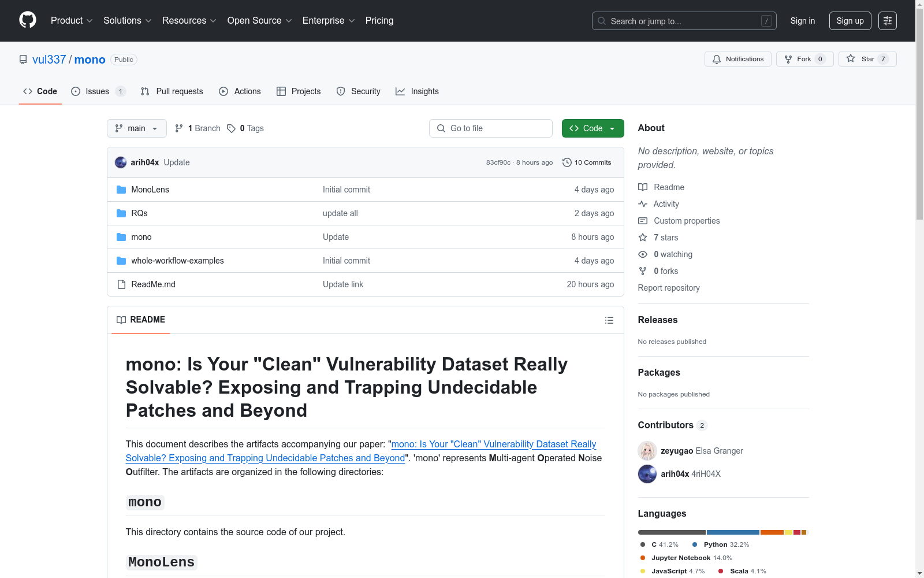
Task: Click the Search or jump to field
Action: point(684,21)
